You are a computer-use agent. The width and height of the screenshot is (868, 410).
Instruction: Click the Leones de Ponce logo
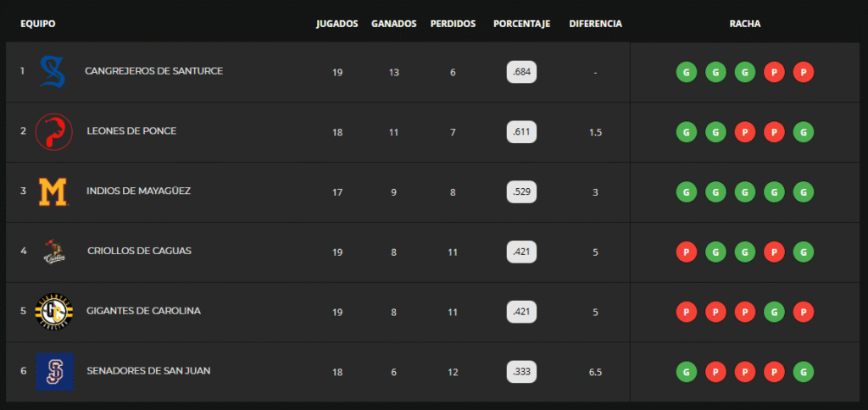(x=53, y=132)
